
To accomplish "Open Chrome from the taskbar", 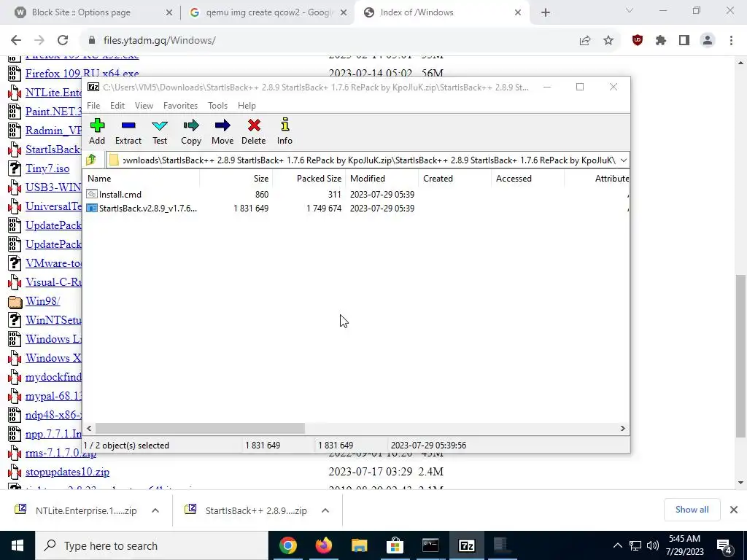I will pos(287,545).
